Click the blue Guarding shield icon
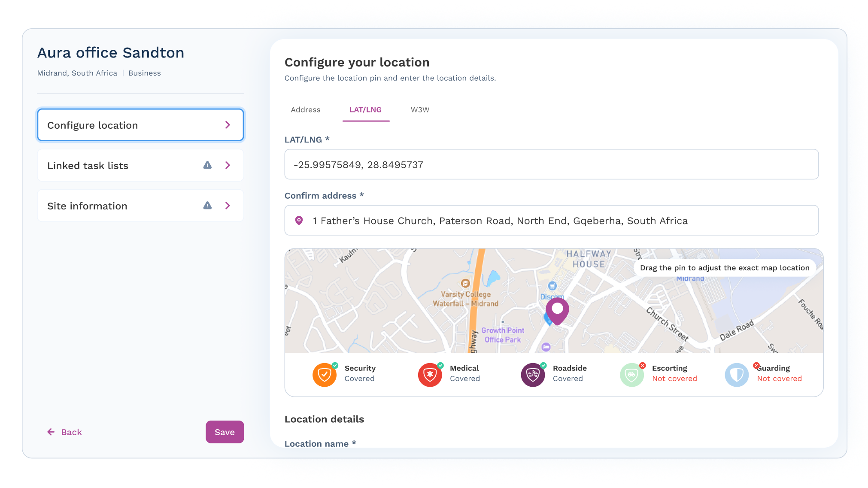 (x=737, y=375)
